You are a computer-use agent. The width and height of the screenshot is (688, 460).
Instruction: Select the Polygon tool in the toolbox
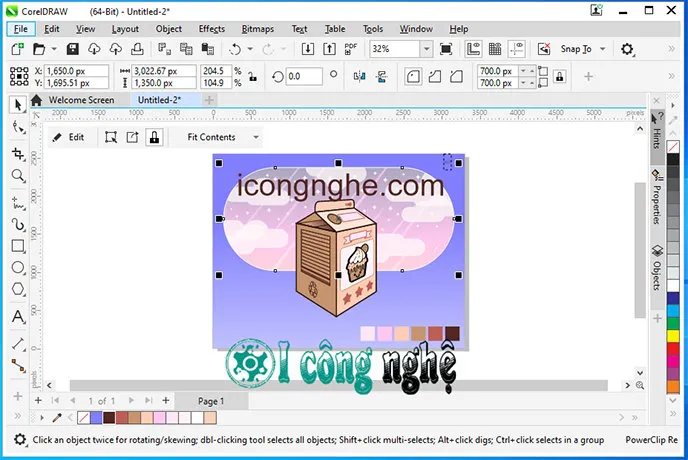(x=18, y=289)
